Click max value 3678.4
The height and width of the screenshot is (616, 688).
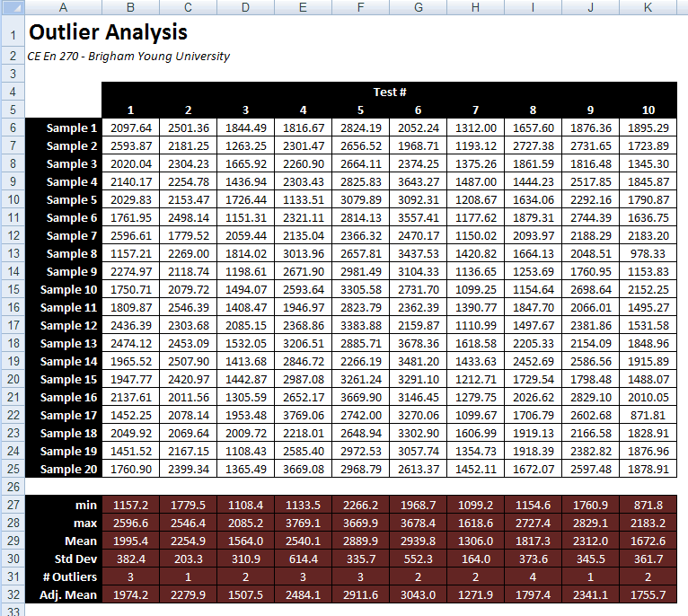(x=419, y=523)
